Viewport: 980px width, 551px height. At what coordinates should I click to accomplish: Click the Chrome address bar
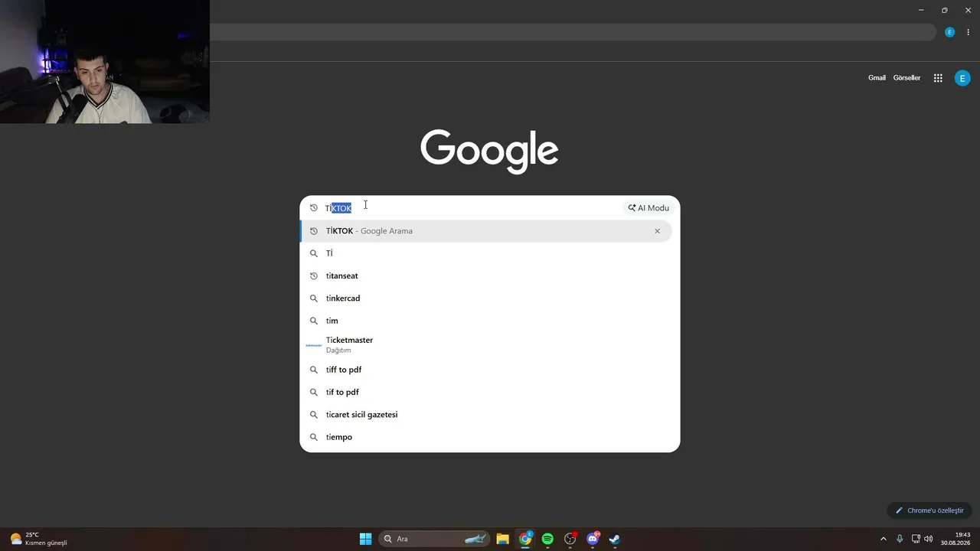click(x=573, y=32)
